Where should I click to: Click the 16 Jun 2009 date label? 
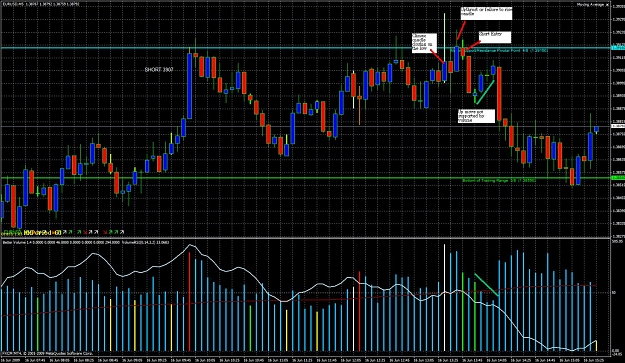pyautogui.click(x=10, y=360)
